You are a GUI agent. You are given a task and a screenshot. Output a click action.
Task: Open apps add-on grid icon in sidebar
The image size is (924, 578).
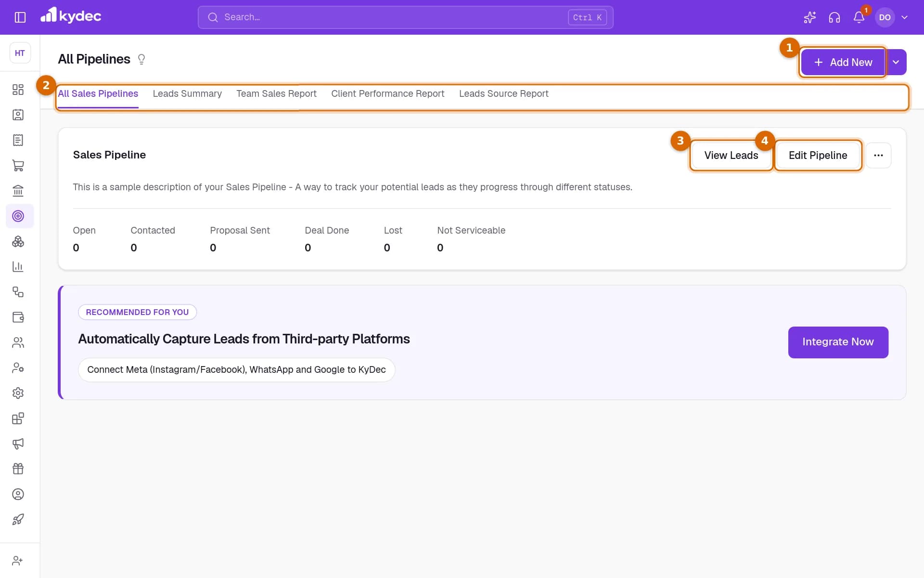click(18, 418)
